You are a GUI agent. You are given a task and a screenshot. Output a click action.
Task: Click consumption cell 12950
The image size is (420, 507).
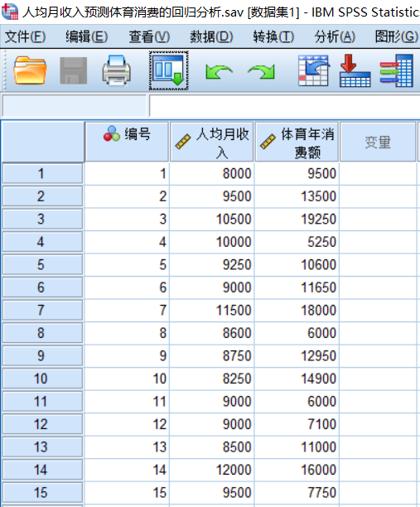tap(297, 355)
